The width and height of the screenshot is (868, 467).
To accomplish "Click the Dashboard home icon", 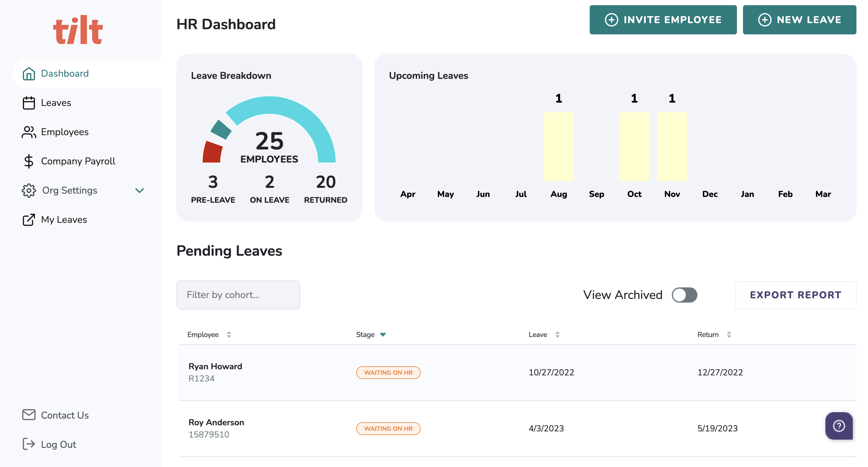I will [x=29, y=73].
